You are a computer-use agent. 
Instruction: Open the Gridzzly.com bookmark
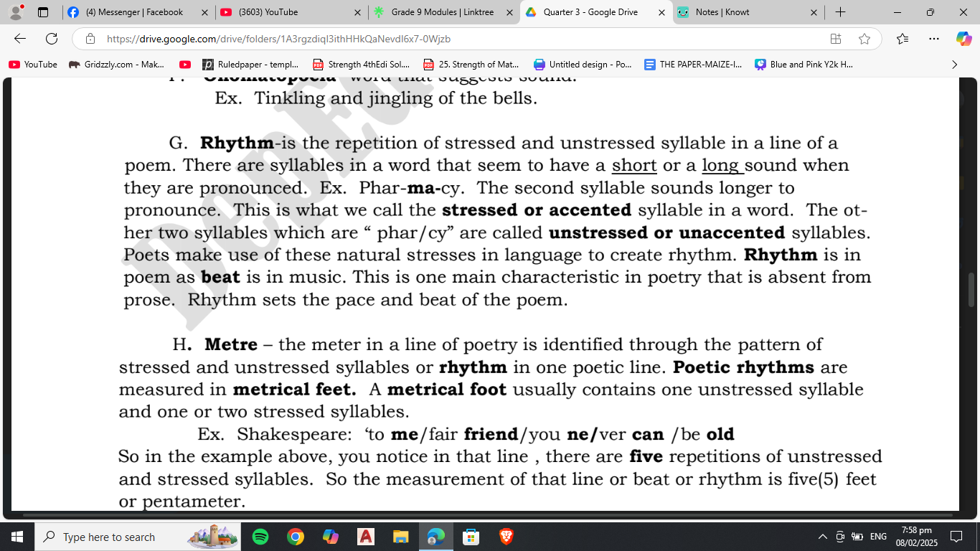pyautogui.click(x=116, y=65)
